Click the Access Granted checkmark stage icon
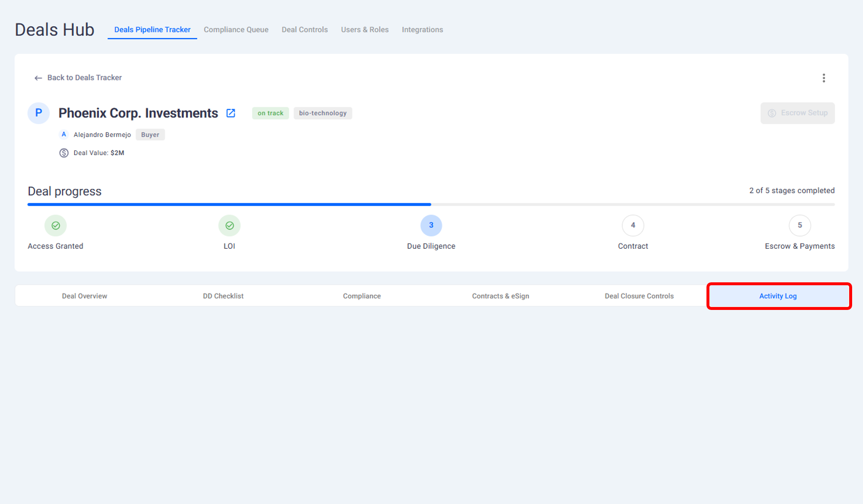Image resolution: width=863 pixels, height=504 pixels. tap(56, 225)
